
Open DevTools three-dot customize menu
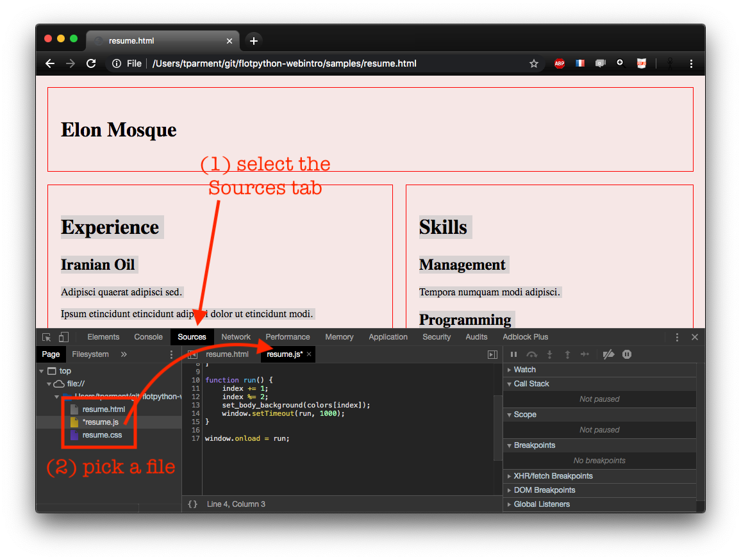[677, 337]
